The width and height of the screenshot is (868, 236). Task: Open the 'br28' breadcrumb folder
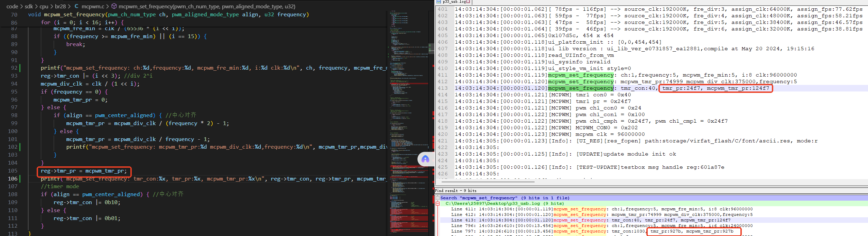click(60, 6)
